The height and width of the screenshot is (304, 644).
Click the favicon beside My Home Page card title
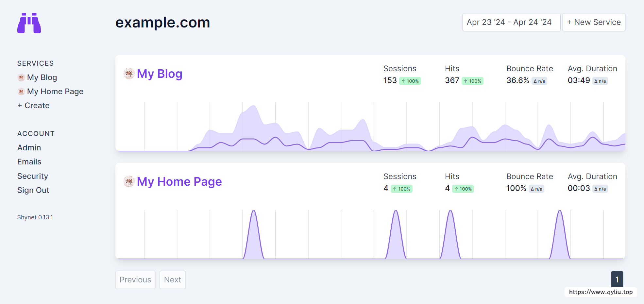pyautogui.click(x=129, y=181)
